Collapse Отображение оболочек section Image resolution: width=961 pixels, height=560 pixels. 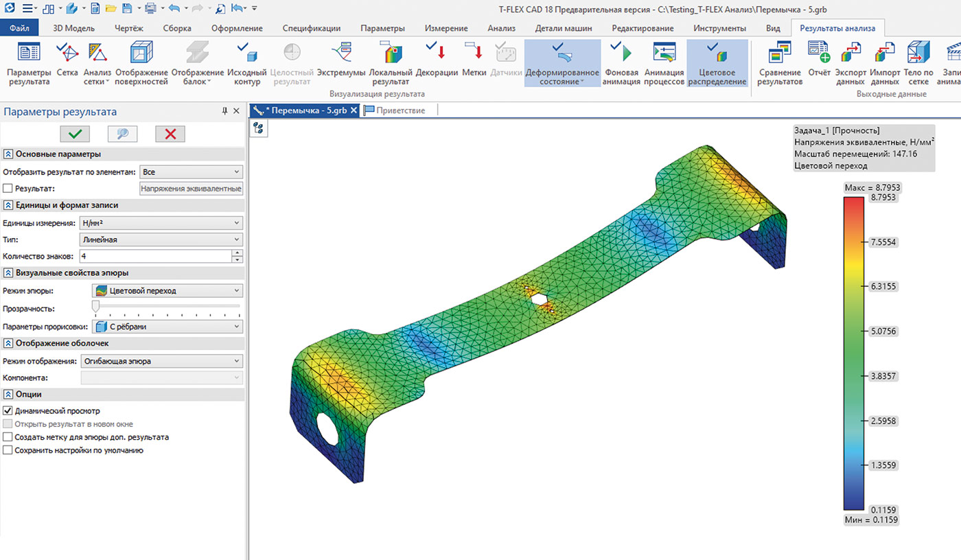point(8,343)
